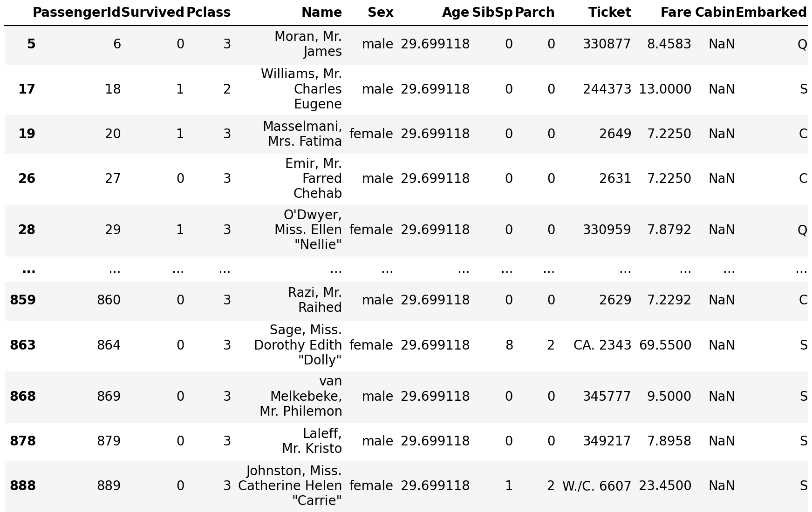This screenshot has height=512, width=812.
Task: Click the "Masselmani, Mrs. Fatima" name cell
Action: (302, 134)
